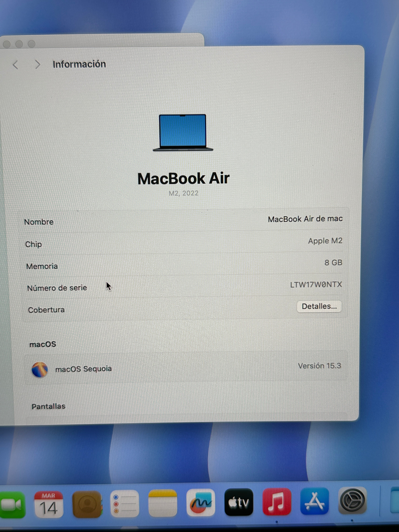Open Freeform from the Dock
399x532 pixels.
pos(201,502)
